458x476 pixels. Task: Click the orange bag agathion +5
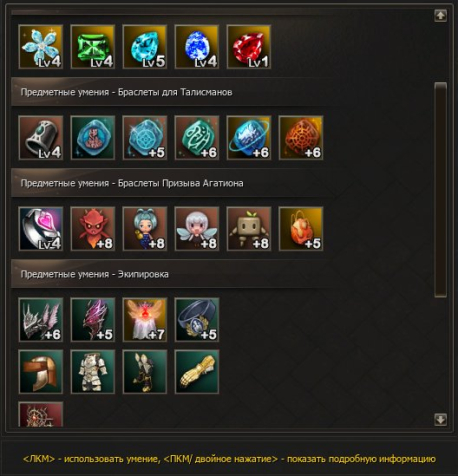point(301,229)
